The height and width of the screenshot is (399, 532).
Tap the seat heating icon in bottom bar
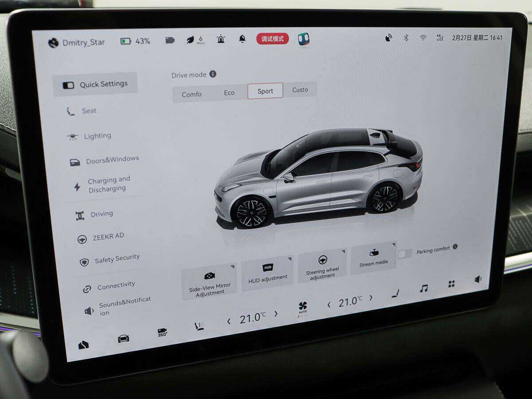pos(199,326)
